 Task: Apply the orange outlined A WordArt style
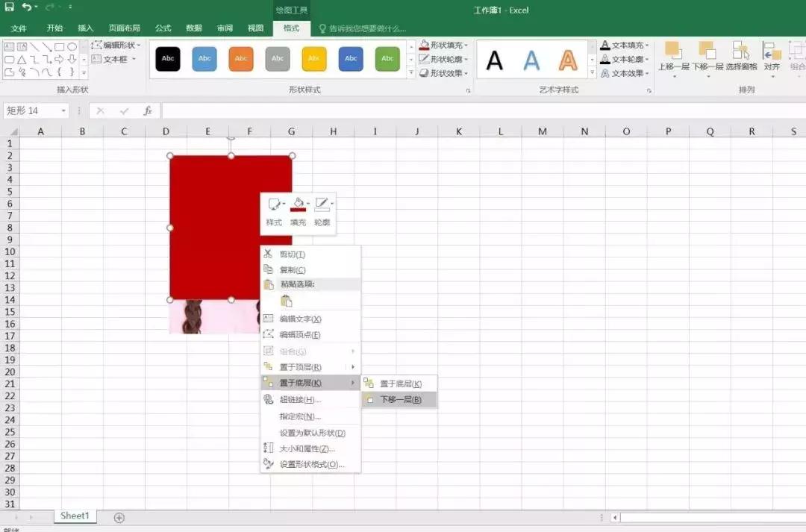pyautogui.click(x=568, y=60)
